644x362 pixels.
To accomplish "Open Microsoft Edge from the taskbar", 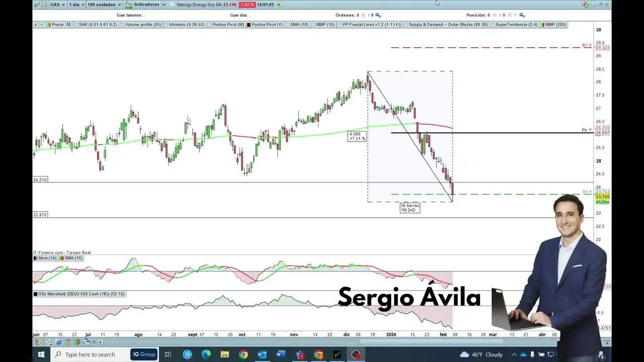I will point(206,354).
